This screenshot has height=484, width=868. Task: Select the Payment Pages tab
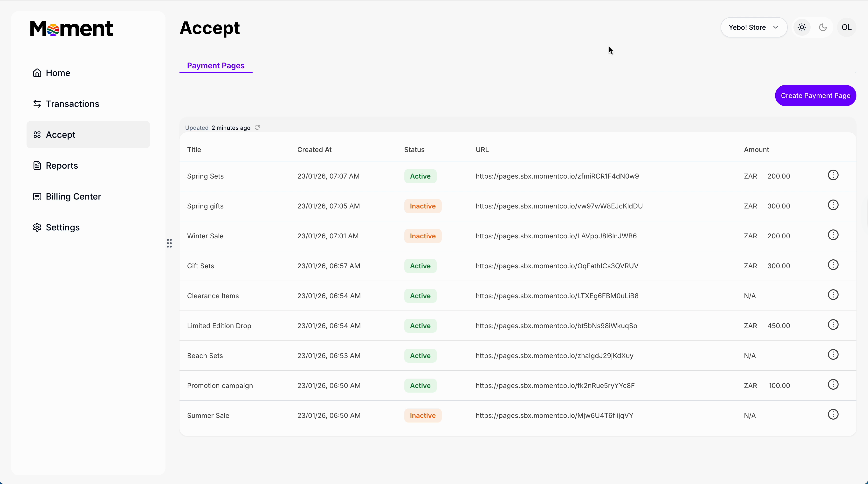216,65
